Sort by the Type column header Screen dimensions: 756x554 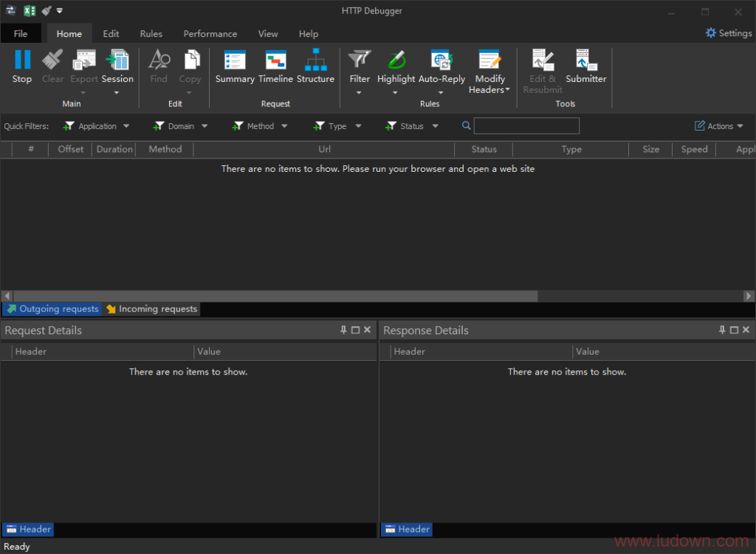[x=571, y=149]
